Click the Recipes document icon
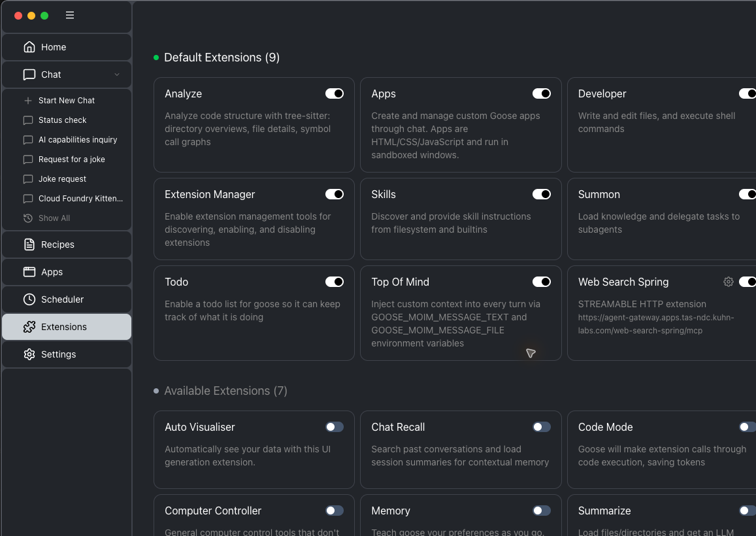 click(x=29, y=244)
